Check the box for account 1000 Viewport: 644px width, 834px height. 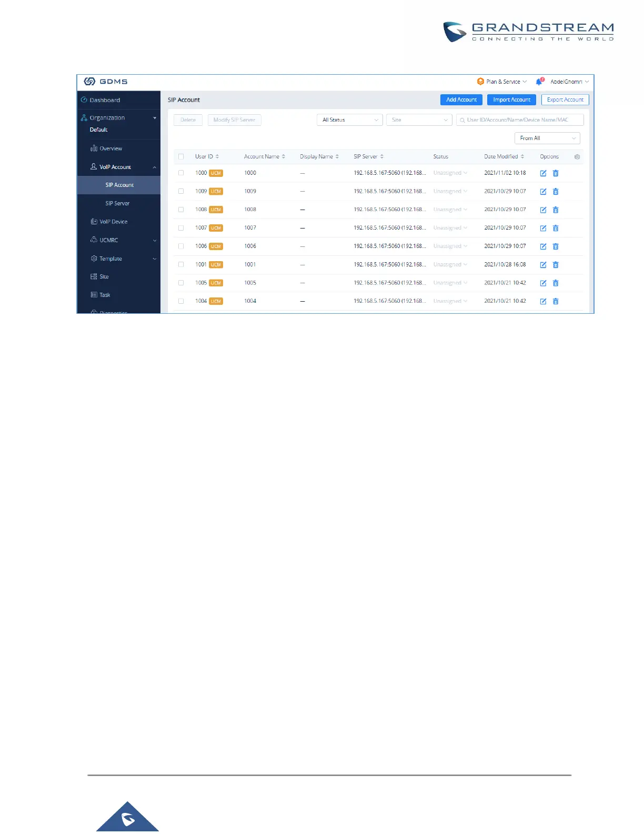pyautogui.click(x=181, y=173)
